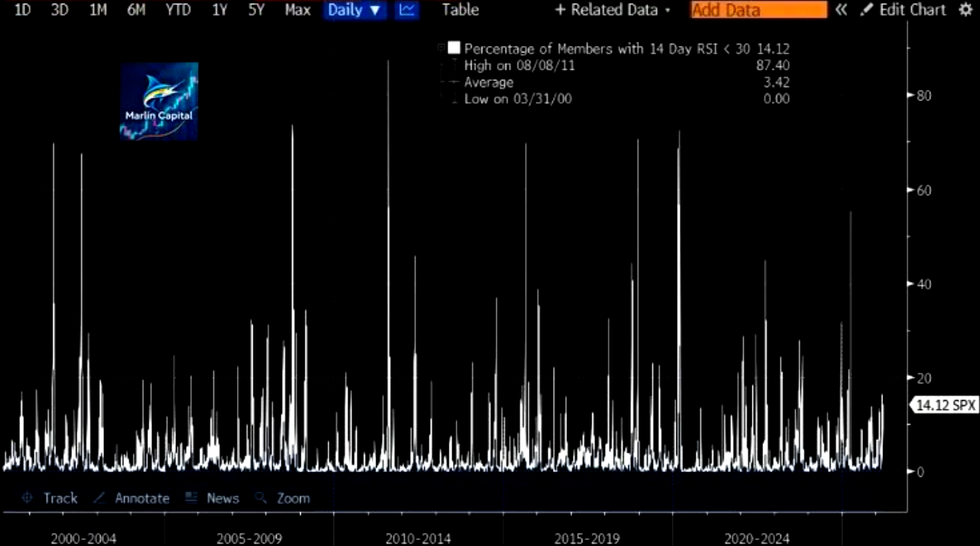Image resolution: width=980 pixels, height=546 pixels.
Task: Switch to the Table view
Action: click(460, 10)
